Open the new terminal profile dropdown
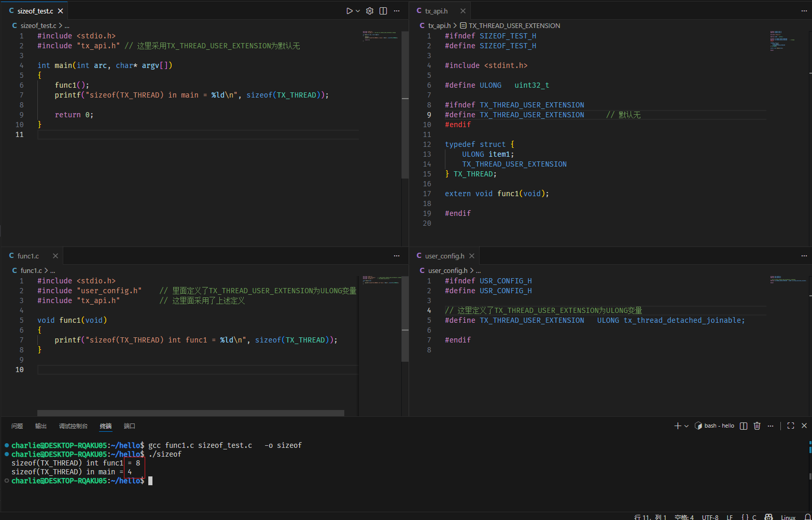Screen dimensions: 812x520 (x=687, y=426)
